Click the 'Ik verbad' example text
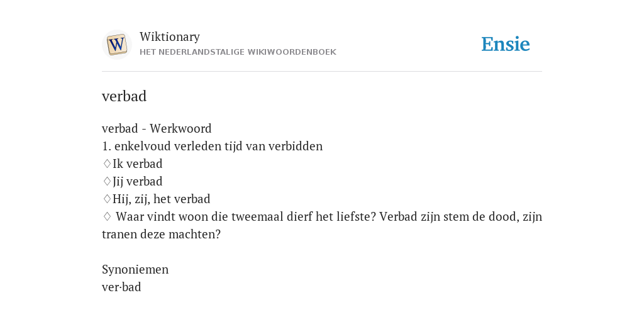Screen dimensions: 644x322 (x=138, y=164)
